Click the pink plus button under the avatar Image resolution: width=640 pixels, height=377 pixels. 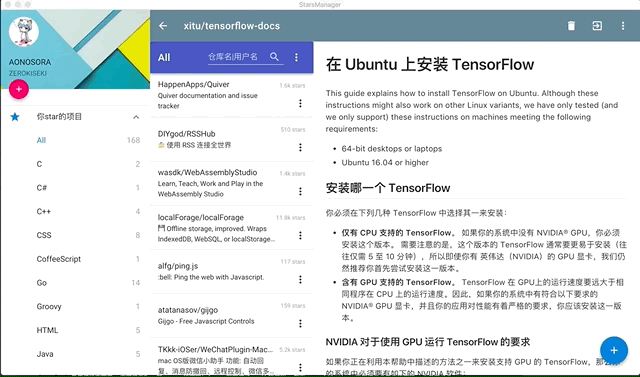(19, 89)
